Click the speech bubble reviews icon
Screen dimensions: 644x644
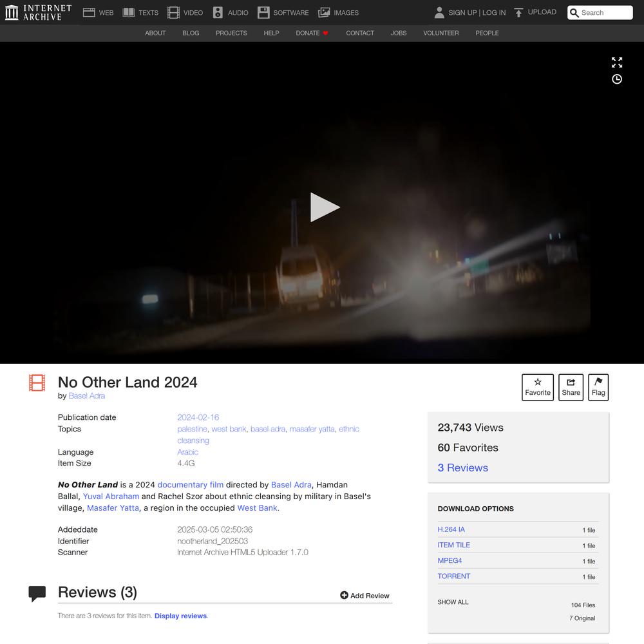pyautogui.click(x=37, y=594)
